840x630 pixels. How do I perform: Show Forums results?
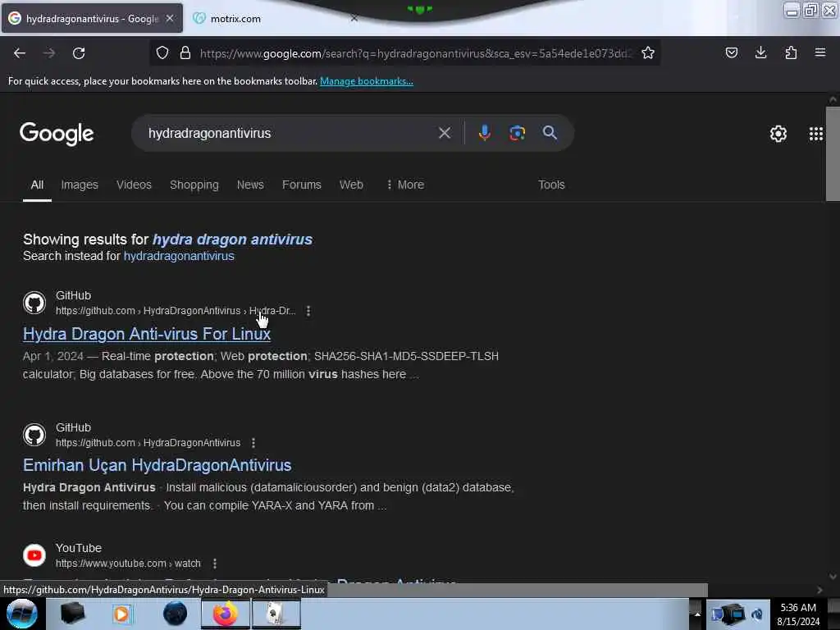pyautogui.click(x=302, y=185)
